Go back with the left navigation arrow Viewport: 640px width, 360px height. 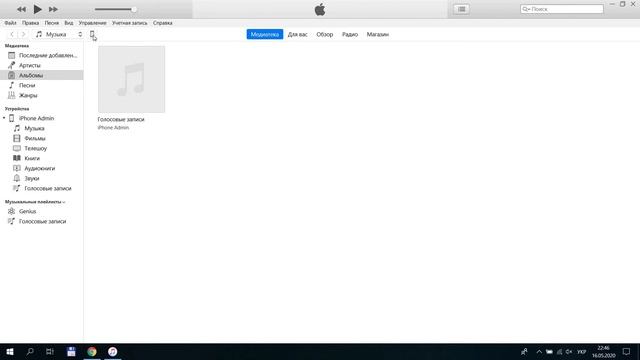click(x=12, y=34)
